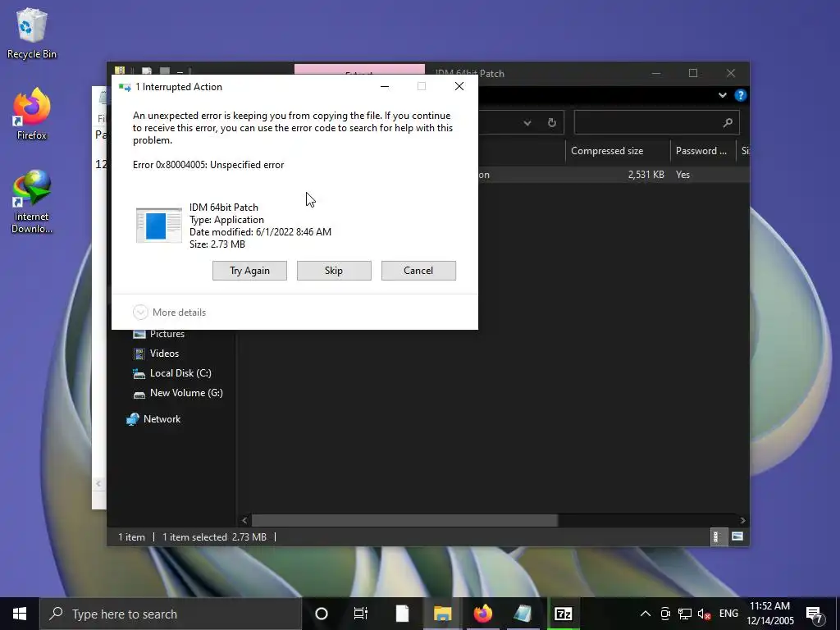Expand the Explorer ribbon chevron
The width and height of the screenshot is (840, 630).
[x=722, y=95]
